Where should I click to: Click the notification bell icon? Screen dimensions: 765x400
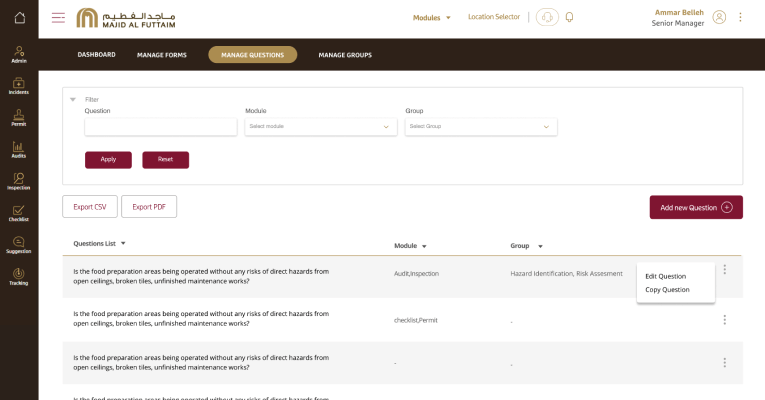pos(569,17)
